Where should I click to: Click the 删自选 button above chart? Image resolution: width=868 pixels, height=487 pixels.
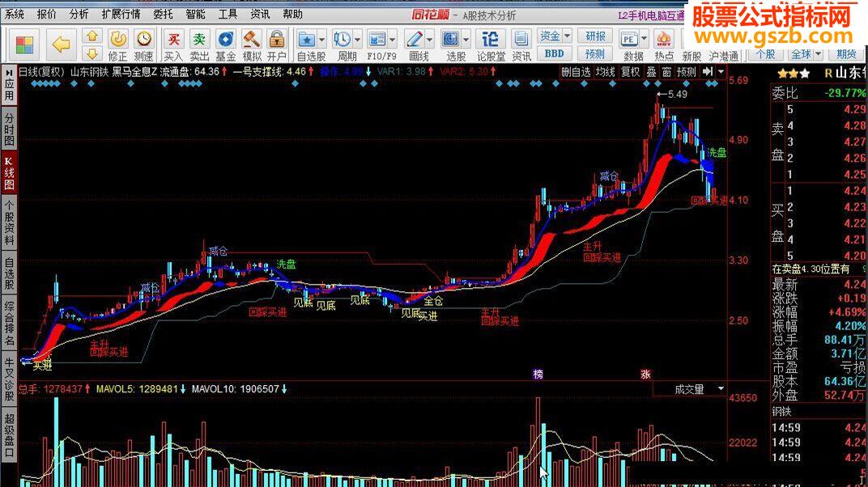pyautogui.click(x=576, y=72)
